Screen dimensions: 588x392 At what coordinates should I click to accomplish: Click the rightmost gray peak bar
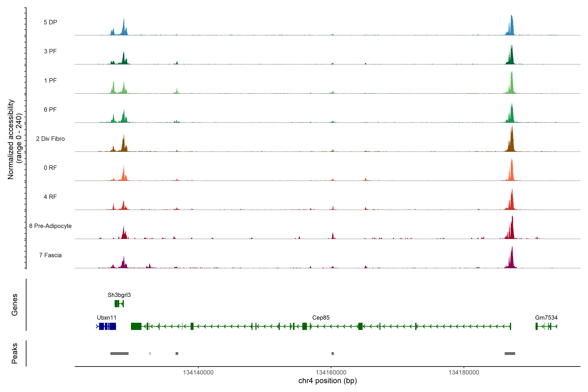coord(510,353)
